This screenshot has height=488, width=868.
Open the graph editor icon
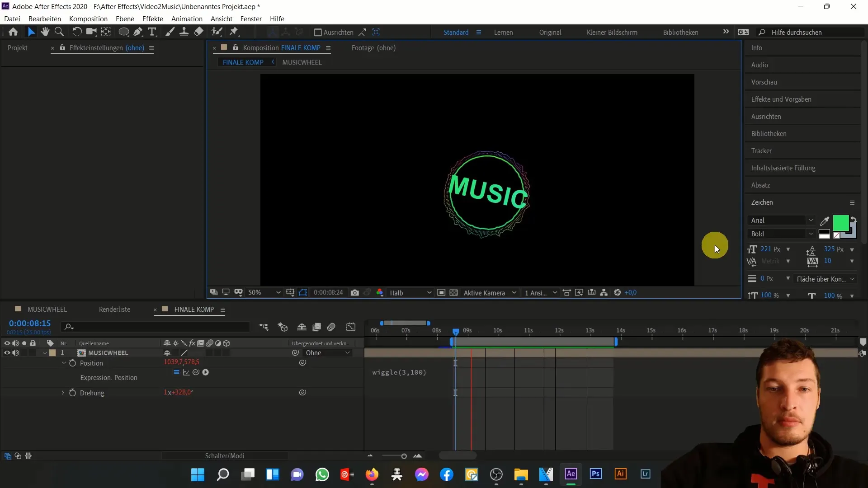[351, 327]
